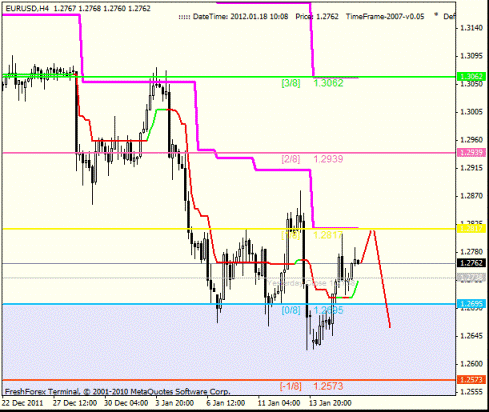The image size is (489, 412).
Task: Click the 11 Jan 04:00 time label
Action: [279, 403]
